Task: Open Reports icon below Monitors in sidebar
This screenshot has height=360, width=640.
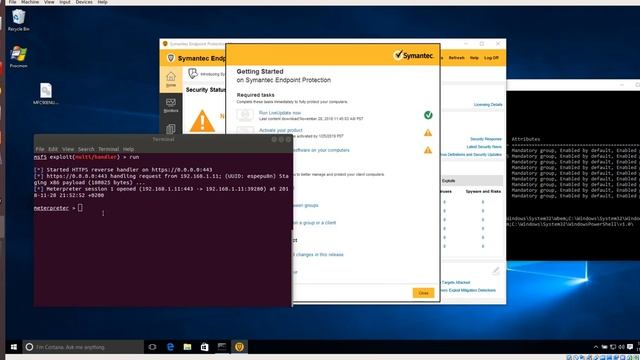Action: (171, 129)
